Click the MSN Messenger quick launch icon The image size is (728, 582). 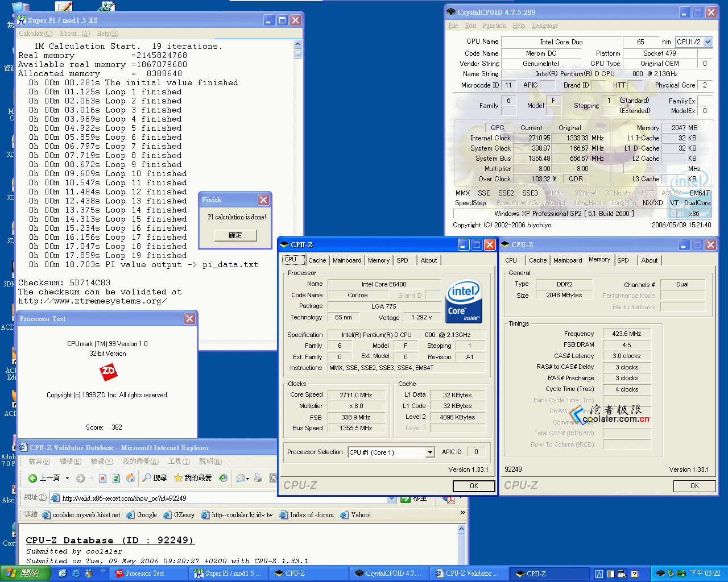pyautogui.click(x=89, y=573)
